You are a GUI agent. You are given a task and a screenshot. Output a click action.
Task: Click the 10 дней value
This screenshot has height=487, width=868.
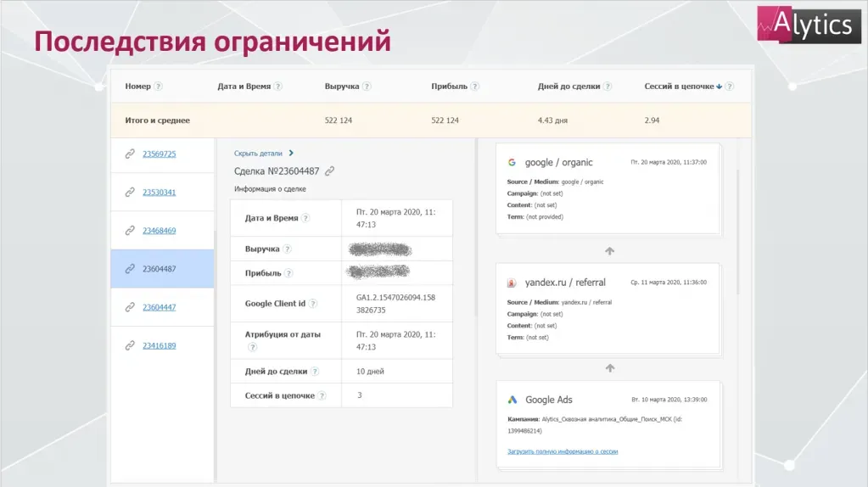(x=370, y=372)
